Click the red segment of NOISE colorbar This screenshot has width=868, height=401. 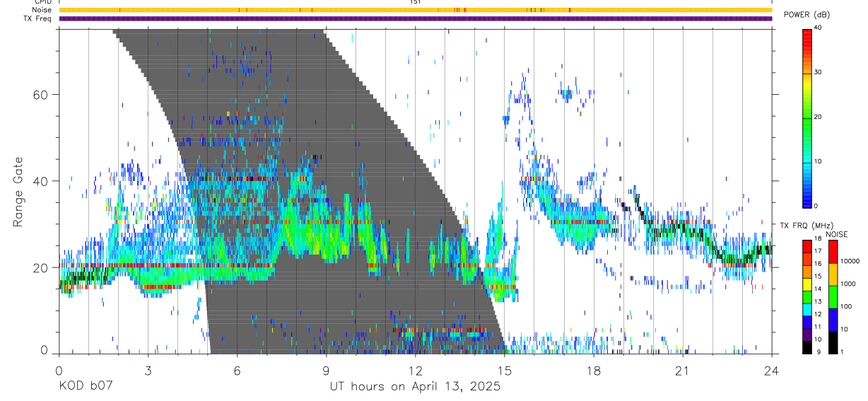tap(833, 252)
